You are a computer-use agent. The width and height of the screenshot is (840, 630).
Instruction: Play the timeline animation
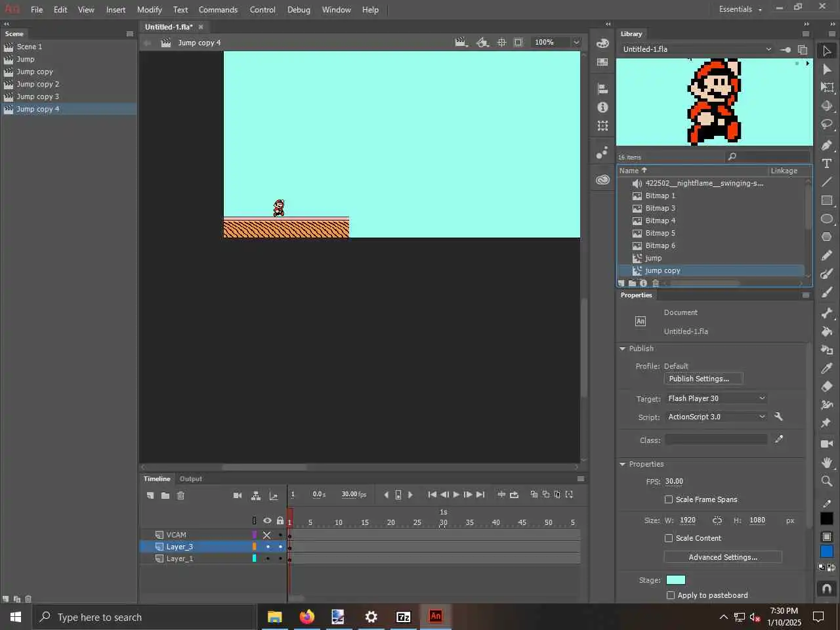click(x=456, y=495)
